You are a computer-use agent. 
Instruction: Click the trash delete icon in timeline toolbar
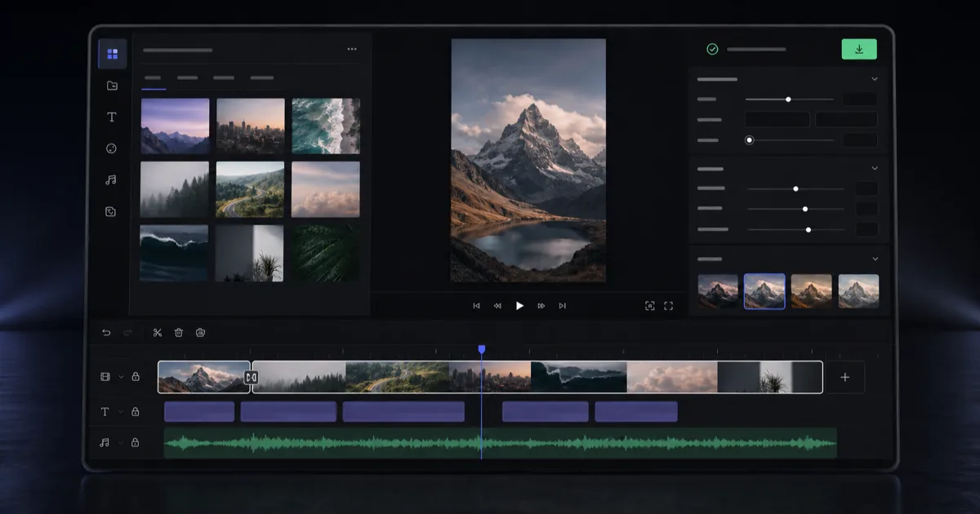(x=179, y=332)
